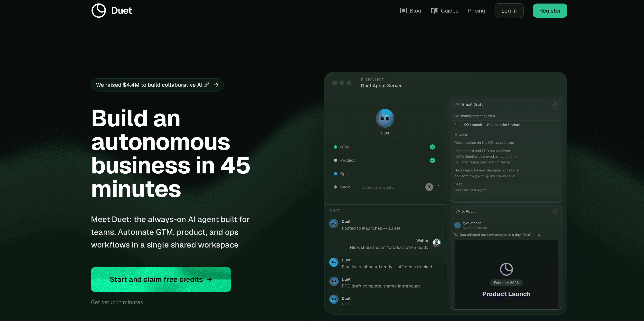
Task: Click the envelope icon on Email Draft panel
Action: (458, 104)
